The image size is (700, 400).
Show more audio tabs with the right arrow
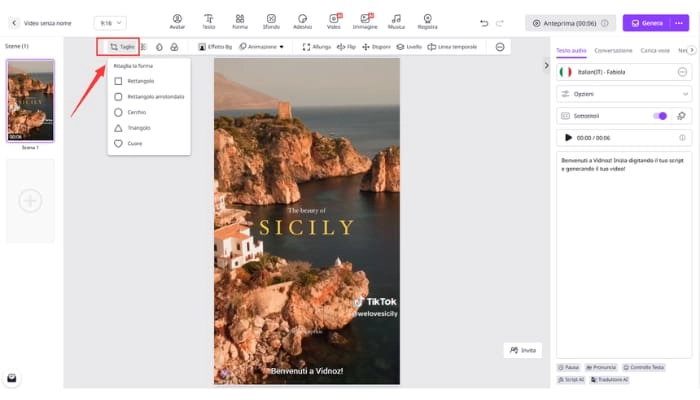pos(692,50)
